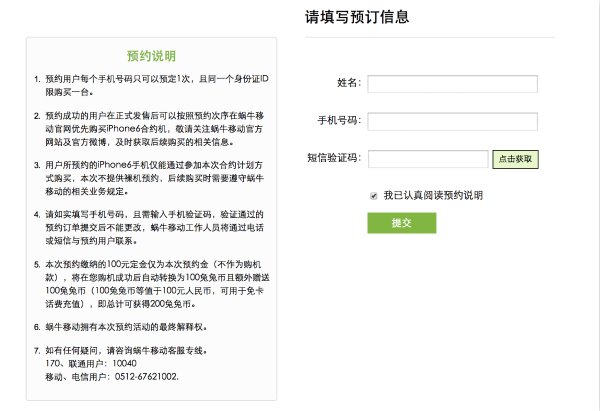Image resolution: width=600 pixels, height=411 pixels.
Task: Click the 手机号码 field label
Action: [338, 121]
